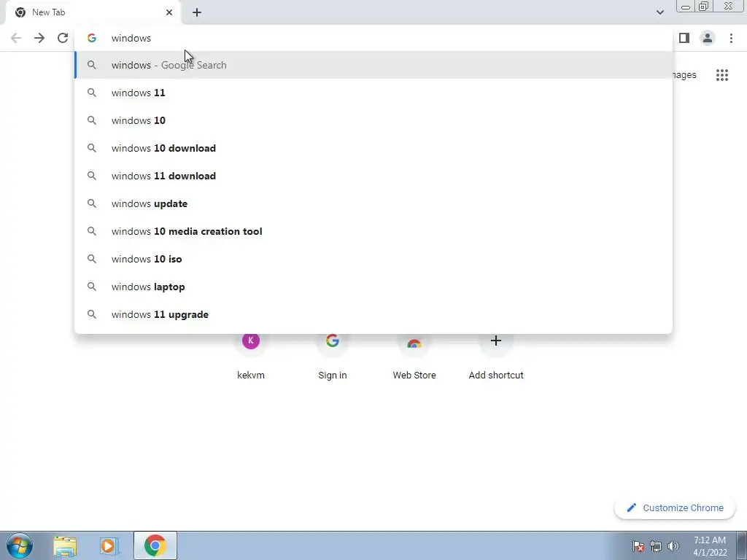
Task: Toggle the Chrome side panel icon
Action: point(684,38)
